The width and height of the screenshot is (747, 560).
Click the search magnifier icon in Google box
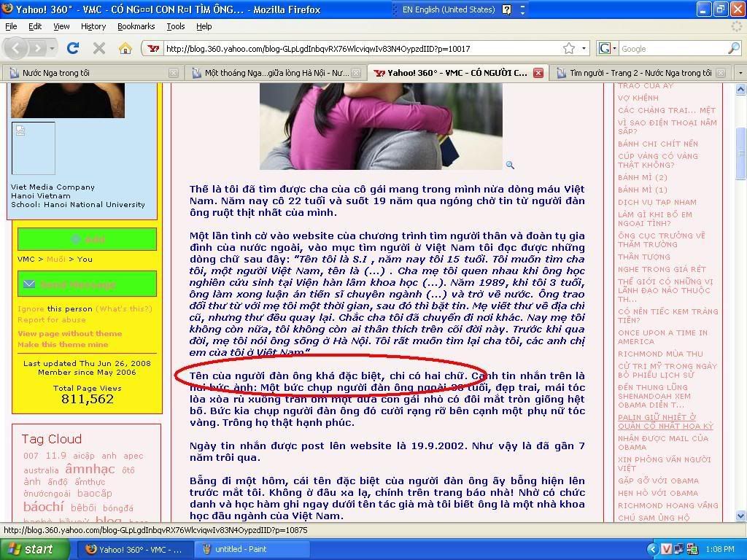733,49
